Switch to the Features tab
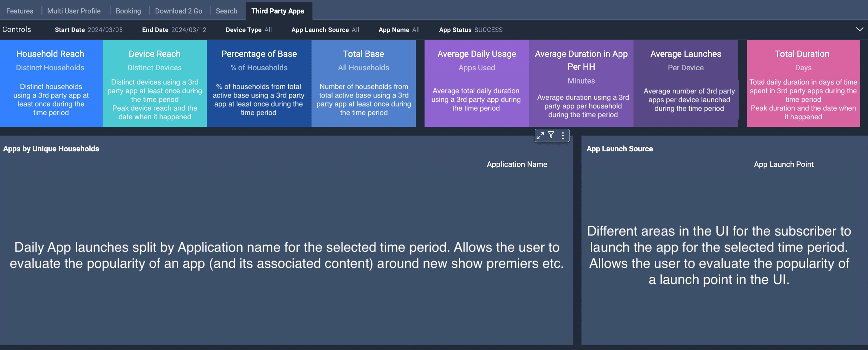Screen dimensions: 868x350 pyautogui.click(x=19, y=11)
